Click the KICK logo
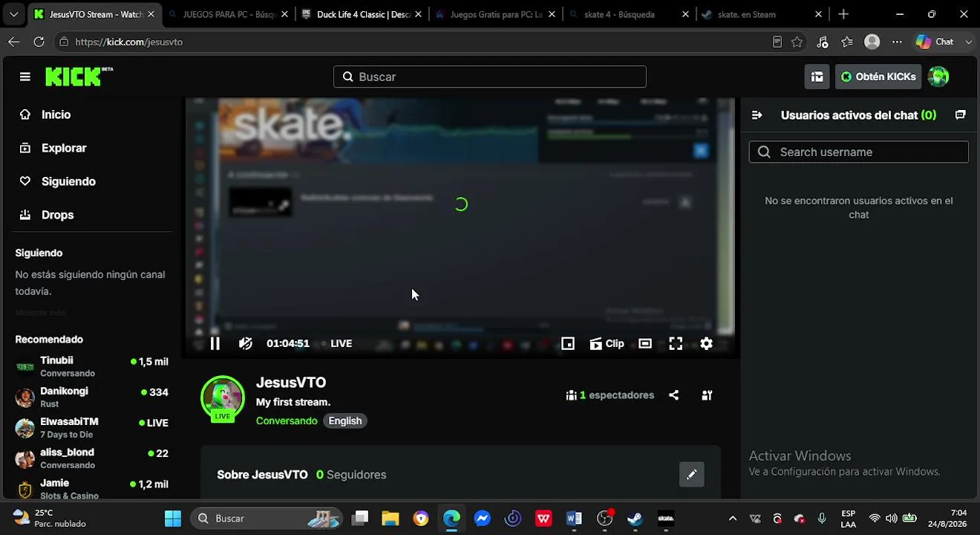 [x=79, y=77]
